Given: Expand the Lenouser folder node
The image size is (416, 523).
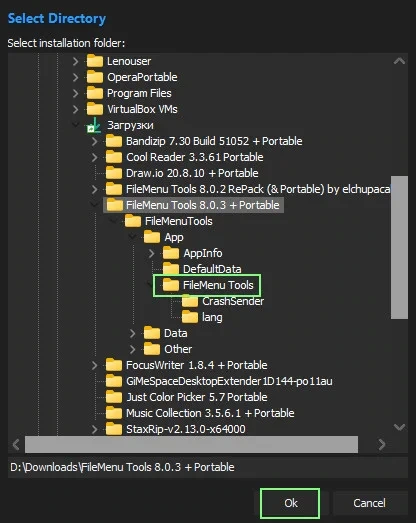Looking at the screenshot, I should coord(76,61).
